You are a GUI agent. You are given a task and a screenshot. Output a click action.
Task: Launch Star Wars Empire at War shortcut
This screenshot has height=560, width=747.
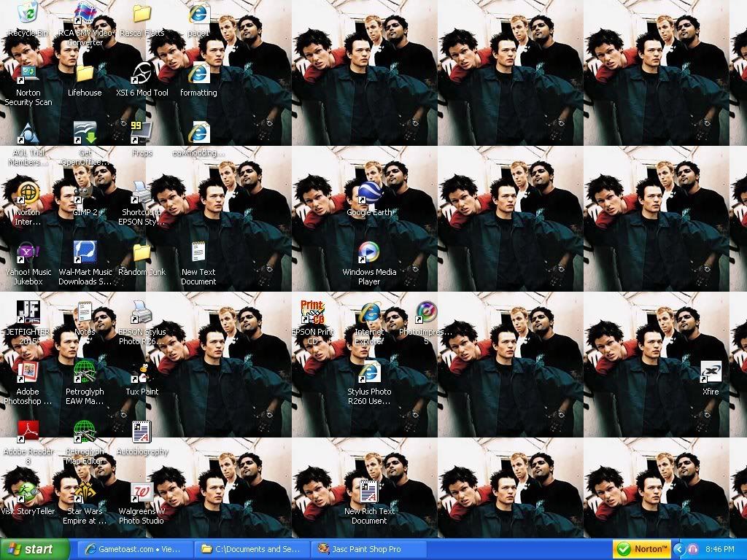[85, 491]
